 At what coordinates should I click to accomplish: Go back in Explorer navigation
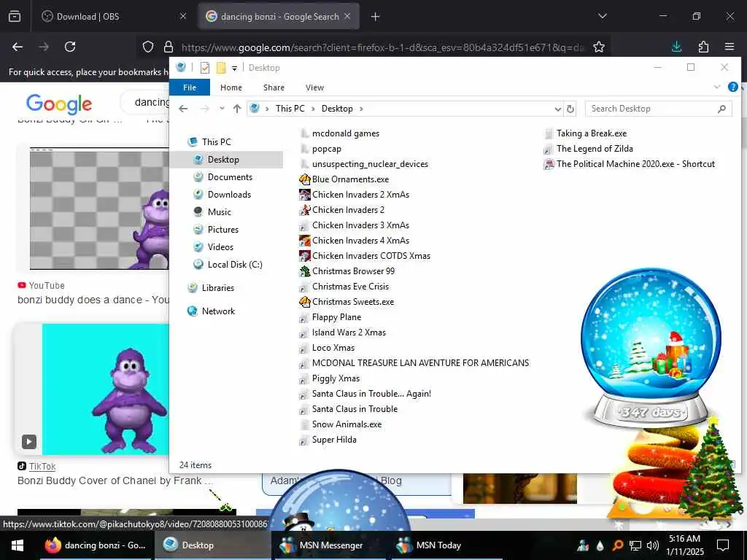[x=183, y=109]
